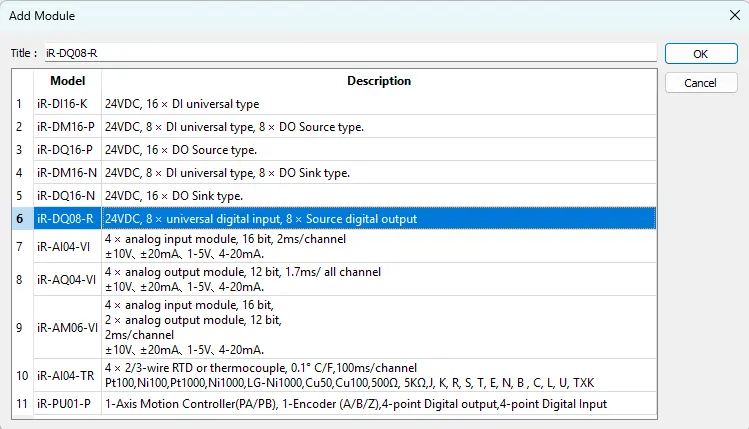Pick the iR-DM16-N module
Image resolution: width=749 pixels, height=429 pixels.
pos(67,172)
